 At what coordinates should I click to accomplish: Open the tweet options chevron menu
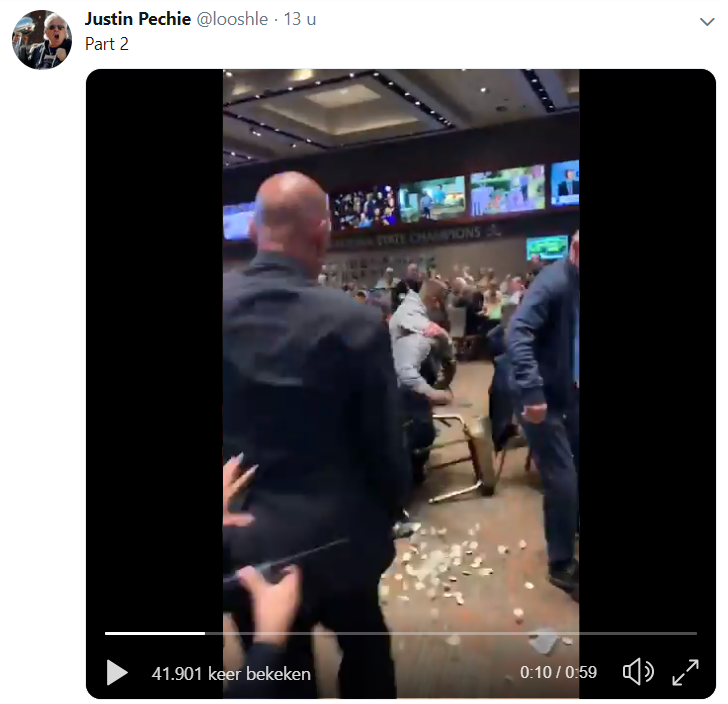click(x=704, y=21)
